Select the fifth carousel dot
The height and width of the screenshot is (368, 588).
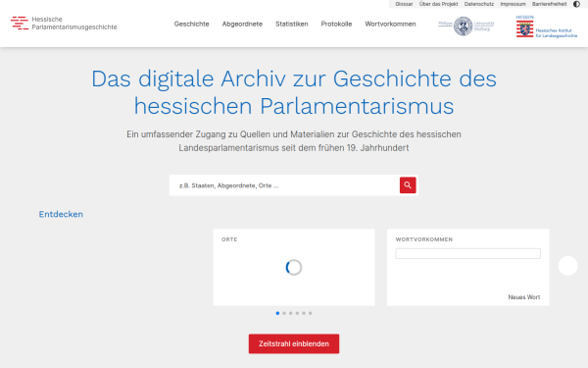point(304,313)
